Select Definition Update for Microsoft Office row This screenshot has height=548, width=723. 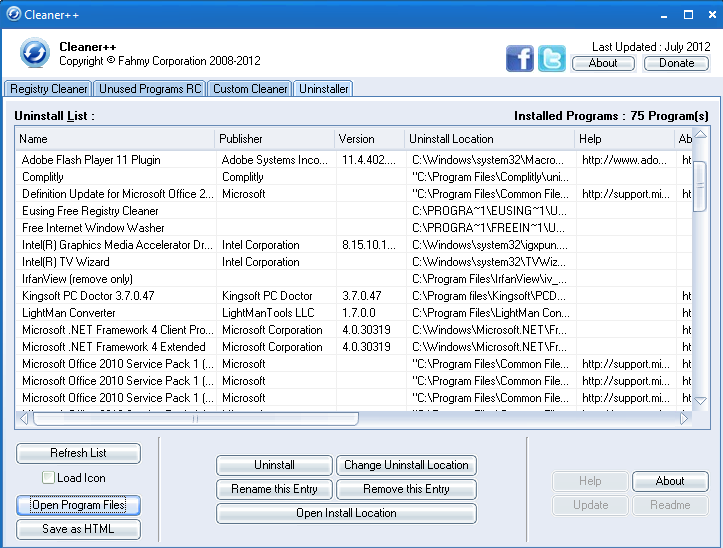click(x=354, y=194)
